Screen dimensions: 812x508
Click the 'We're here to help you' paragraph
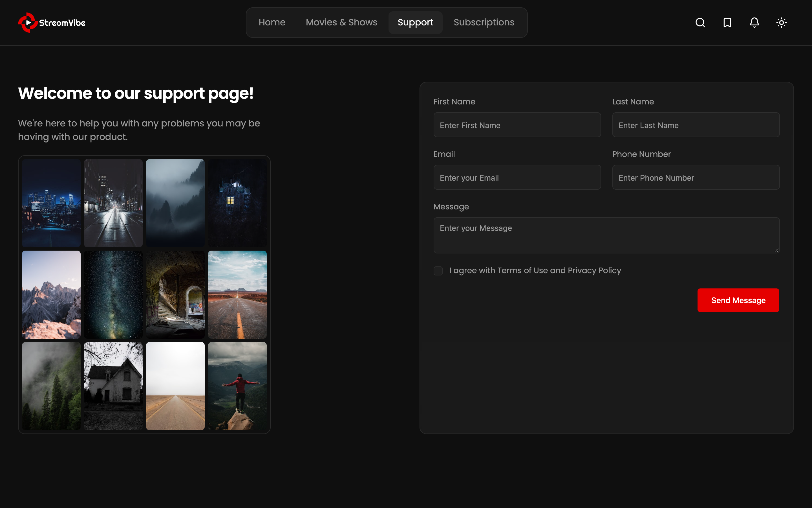[x=139, y=130]
